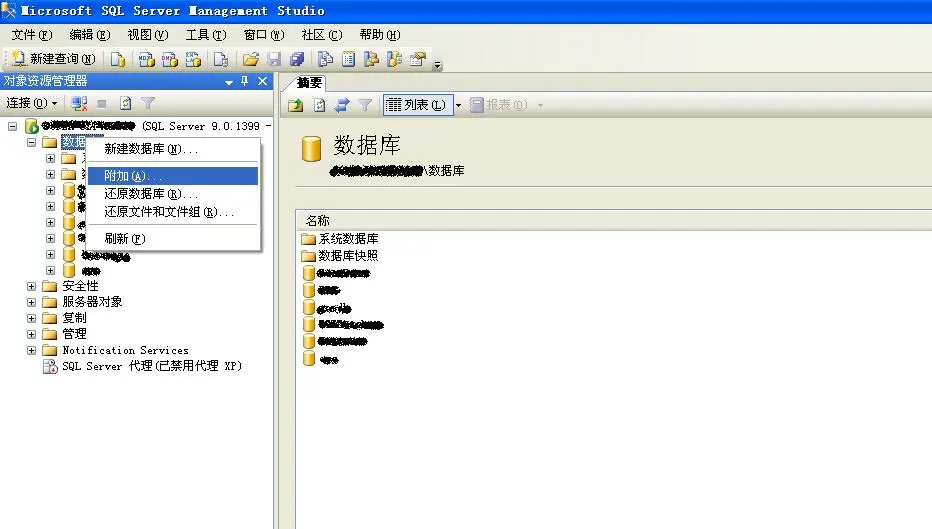This screenshot has width=932, height=529.
Task: Open the dropdown arrow beside 列表
Action: pos(458,106)
